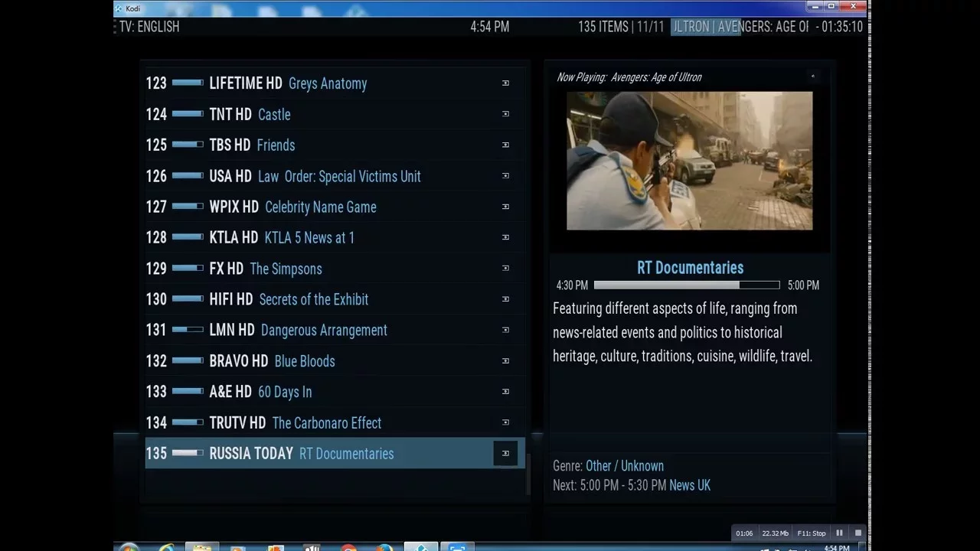Select channel 128 KTLA 5 News at 1
This screenshot has width=980, height=551.
[x=335, y=237]
